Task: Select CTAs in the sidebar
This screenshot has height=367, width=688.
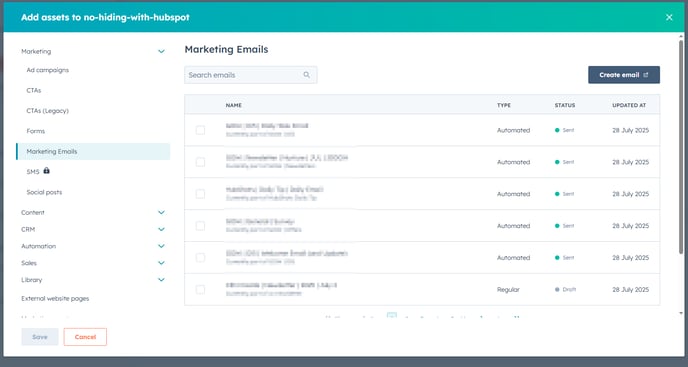Action: [34, 90]
